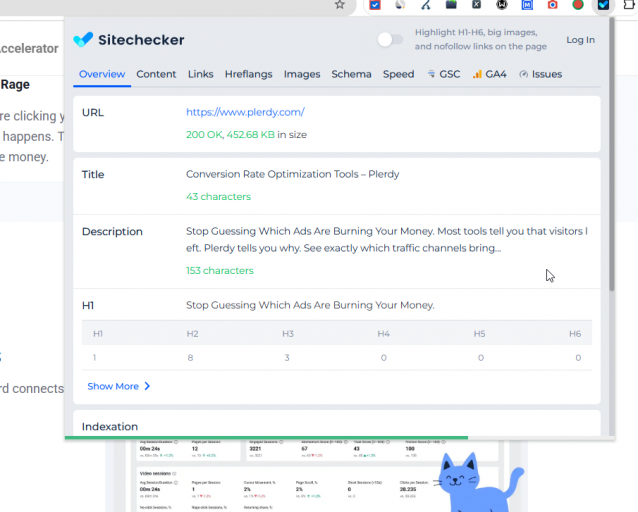Click the H1 text 'Stop Guessing Which Ads...'

click(310, 305)
